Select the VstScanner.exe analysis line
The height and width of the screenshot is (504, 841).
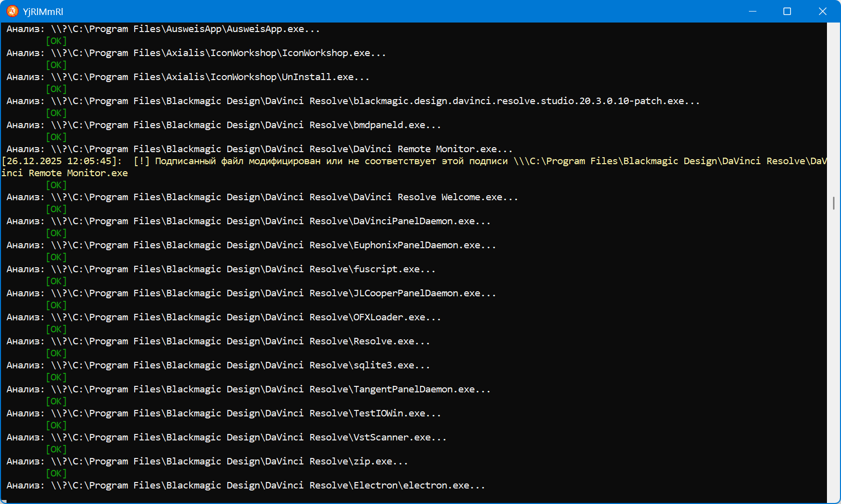pos(226,437)
